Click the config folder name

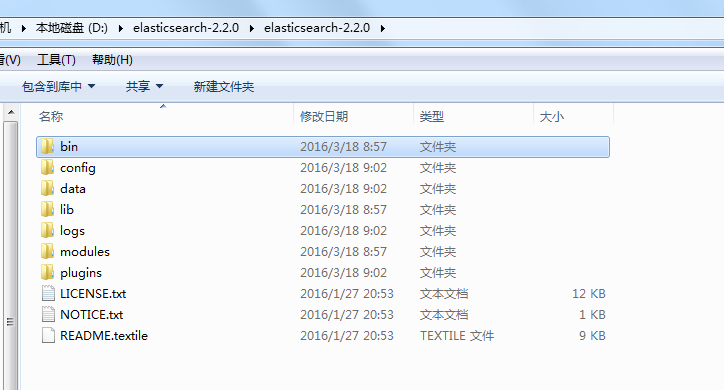(78, 168)
